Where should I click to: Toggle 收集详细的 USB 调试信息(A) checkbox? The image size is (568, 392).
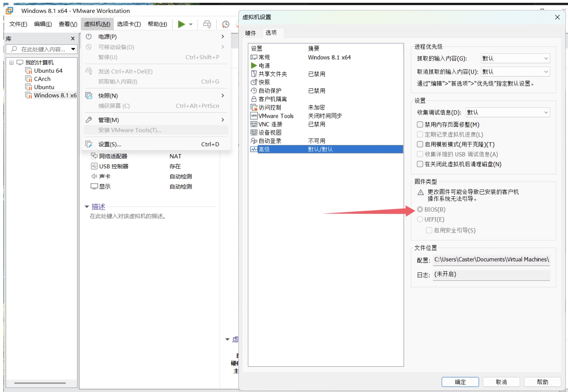(x=420, y=154)
